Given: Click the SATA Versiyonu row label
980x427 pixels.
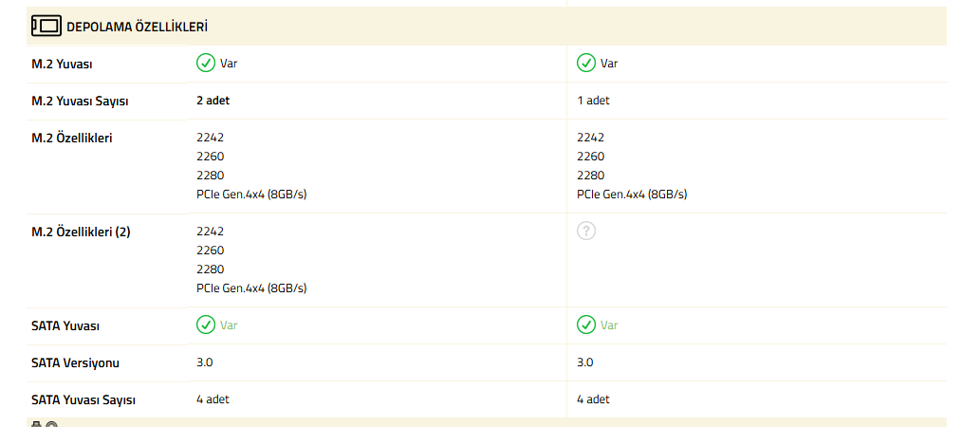Looking at the screenshot, I should [76, 362].
